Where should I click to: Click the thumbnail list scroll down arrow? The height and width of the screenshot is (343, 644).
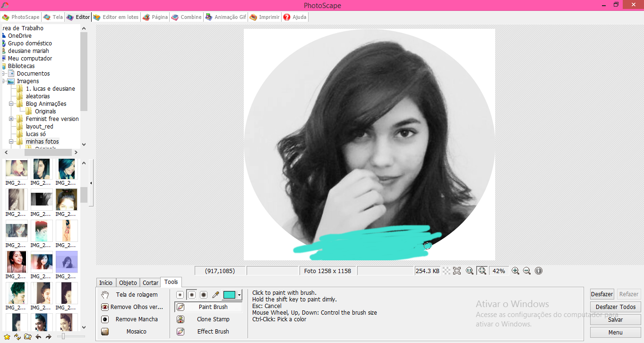[x=84, y=326]
